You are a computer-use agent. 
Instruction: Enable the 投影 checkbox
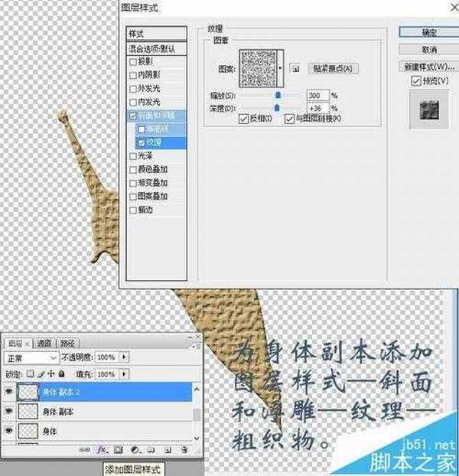pyautogui.click(x=133, y=62)
